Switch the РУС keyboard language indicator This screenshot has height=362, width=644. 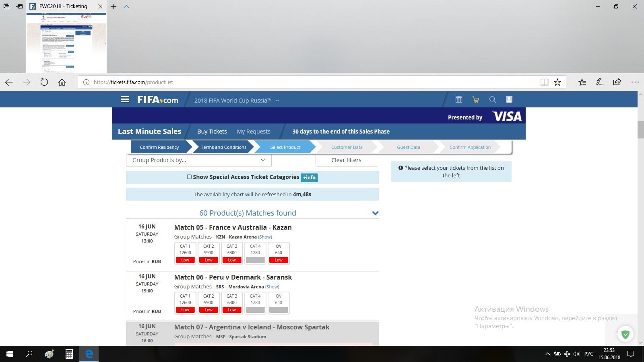(589, 354)
